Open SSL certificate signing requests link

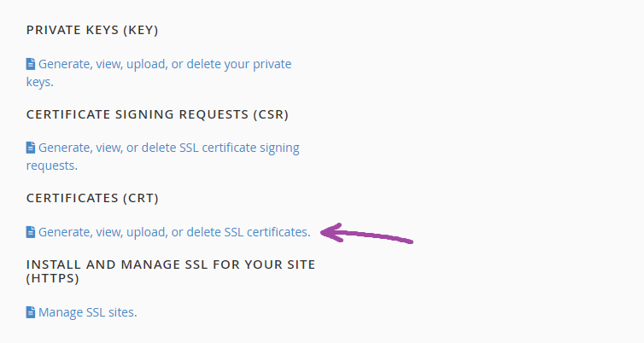pyautogui.click(x=168, y=148)
